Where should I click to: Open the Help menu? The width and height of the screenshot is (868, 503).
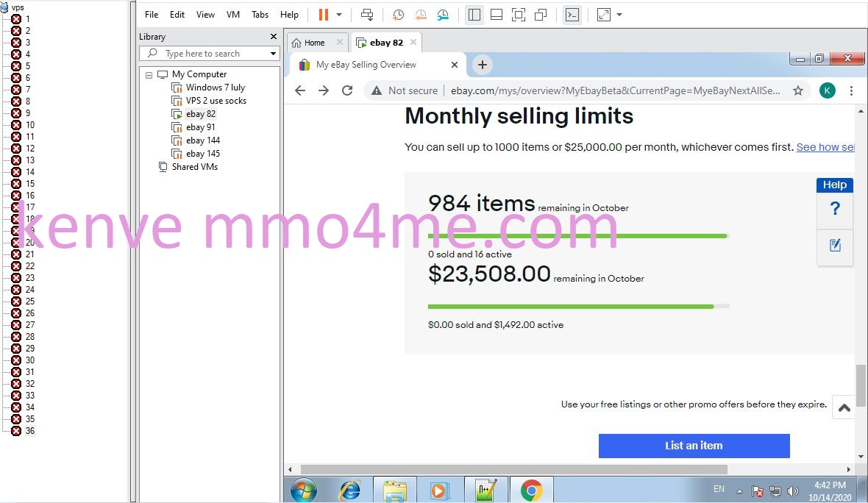tap(289, 15)
